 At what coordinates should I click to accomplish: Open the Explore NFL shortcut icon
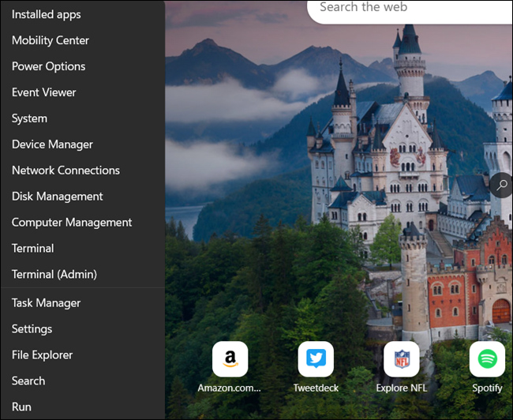pyautogui.click(x=401, y=359)
